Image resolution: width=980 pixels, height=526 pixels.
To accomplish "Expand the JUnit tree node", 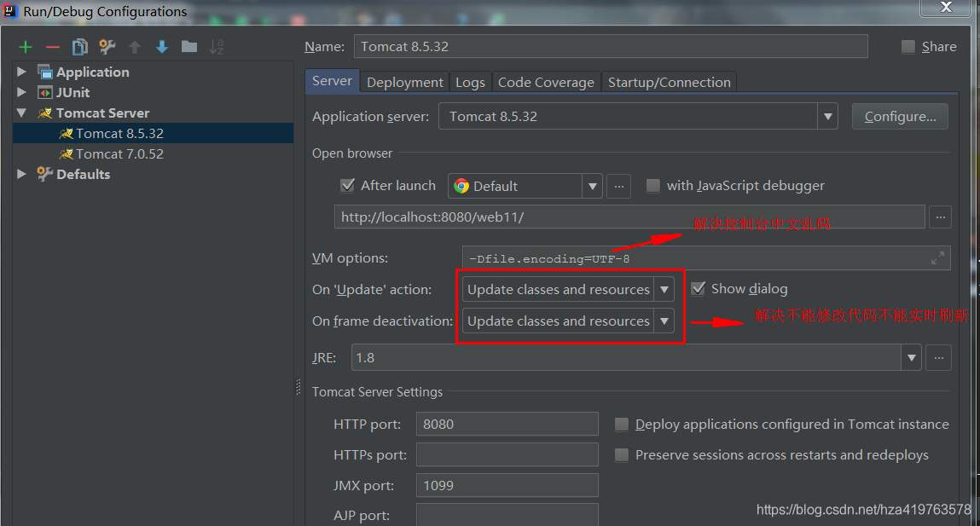I will [x=22, y=92].
